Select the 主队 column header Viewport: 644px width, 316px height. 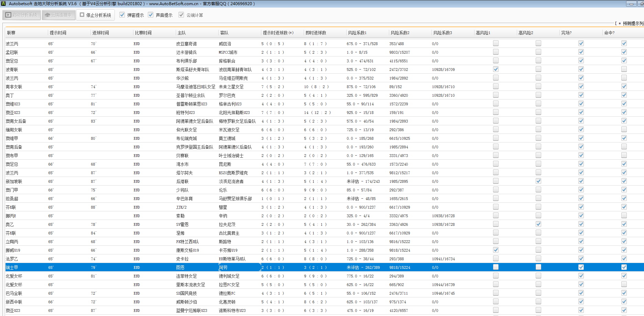tap(182, 33)
